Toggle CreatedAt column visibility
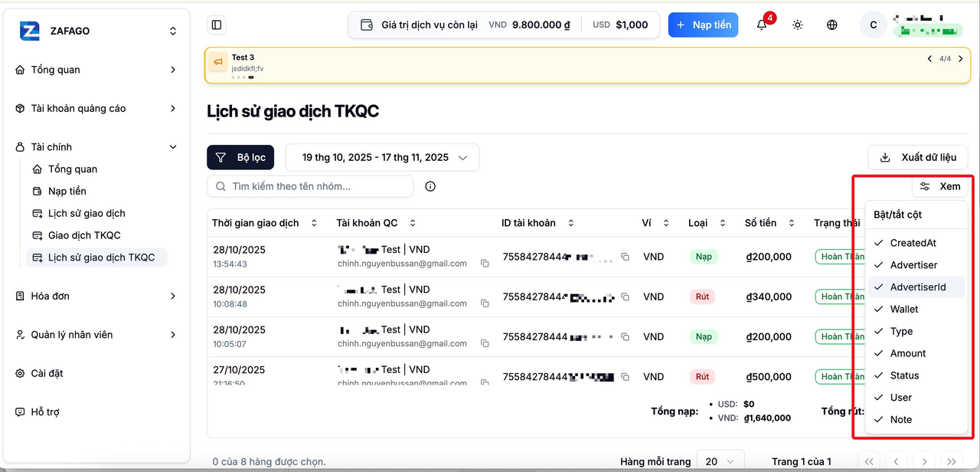Image resolution: width=980 pixels, height=472 pixels. click(x=916, y=243)
